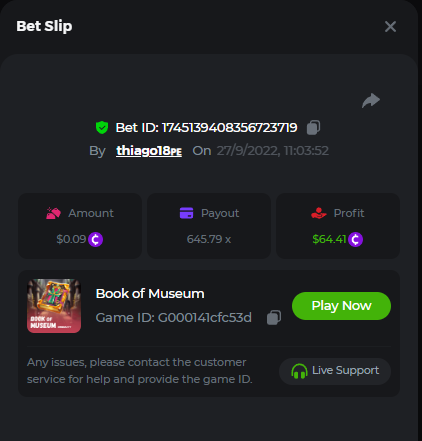Copy the Bet ID to clipboard
Viewport: 422px width, 441px height.
313,127
